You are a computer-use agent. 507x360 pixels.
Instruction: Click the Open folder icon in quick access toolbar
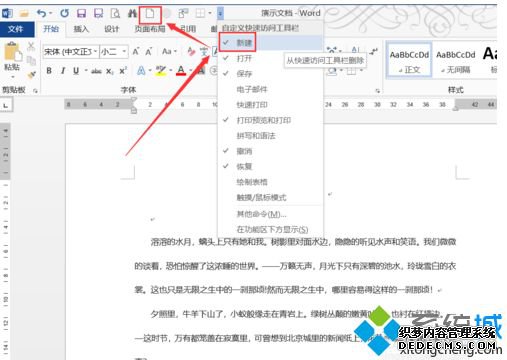(24, 13)
